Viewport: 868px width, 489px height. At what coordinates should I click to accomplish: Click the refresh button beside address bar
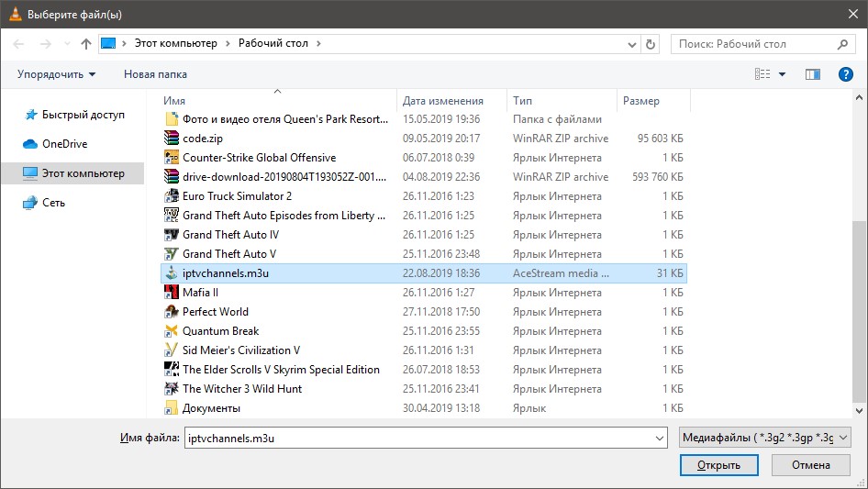tap(651, 44)
